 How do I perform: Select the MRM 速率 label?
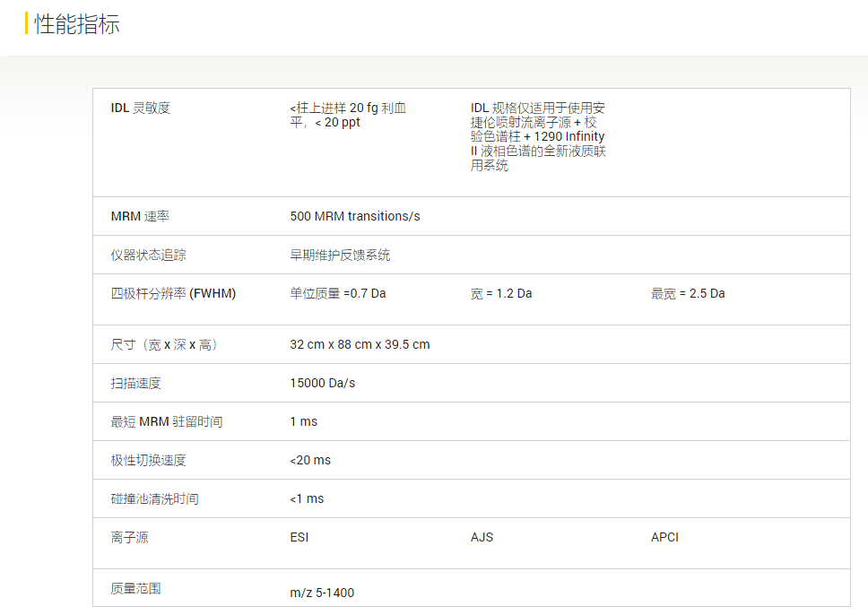point(140,216)
